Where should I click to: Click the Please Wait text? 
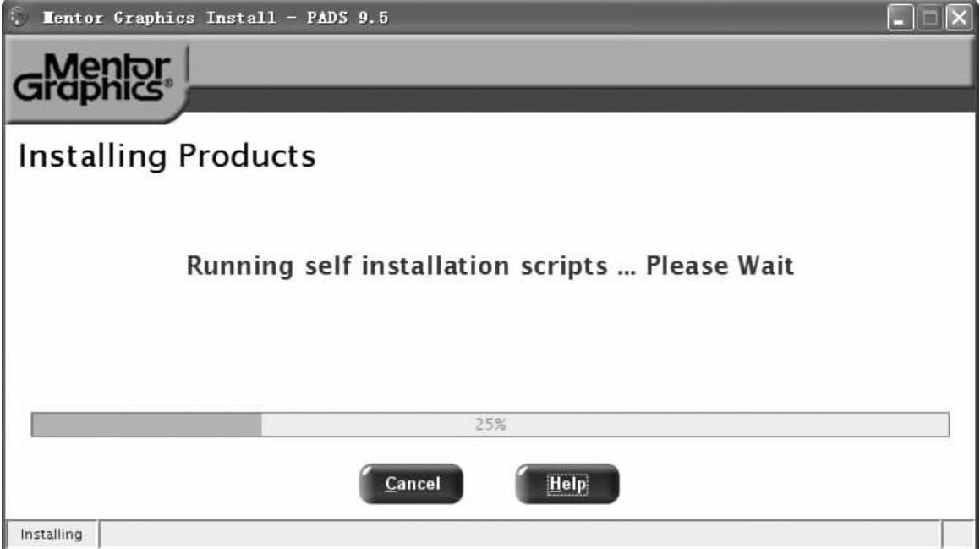coord(720,267)
